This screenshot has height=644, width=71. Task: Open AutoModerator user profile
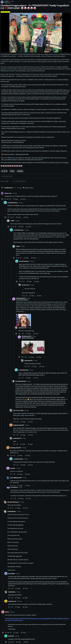tap(9, 188)
